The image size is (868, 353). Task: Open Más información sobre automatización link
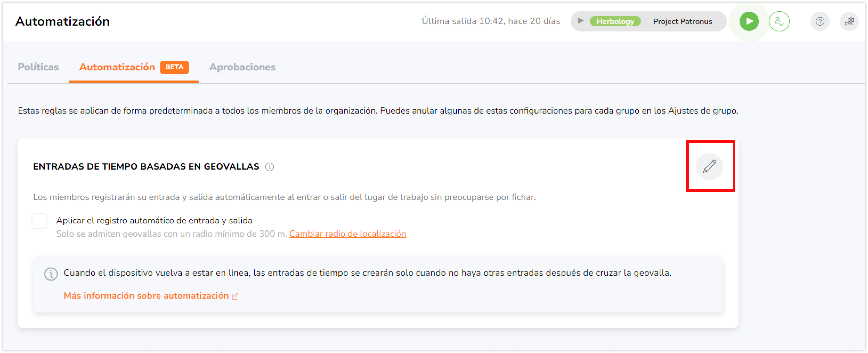(146, 295)
